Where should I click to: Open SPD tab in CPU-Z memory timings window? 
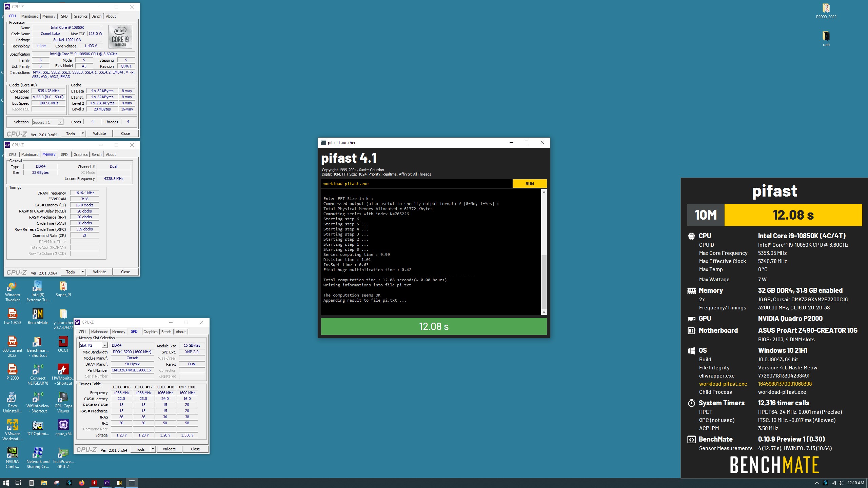point(64,155)
